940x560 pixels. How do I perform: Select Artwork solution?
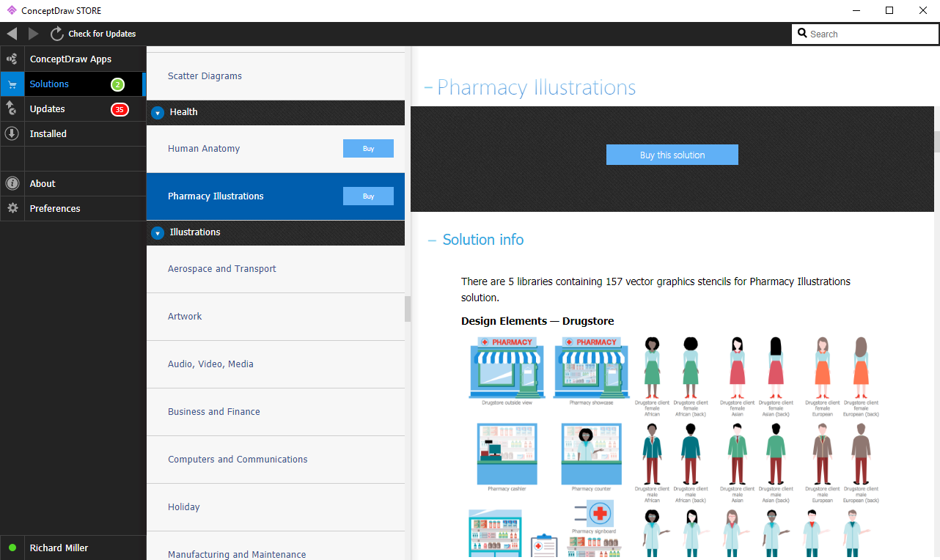coord(276,317)
